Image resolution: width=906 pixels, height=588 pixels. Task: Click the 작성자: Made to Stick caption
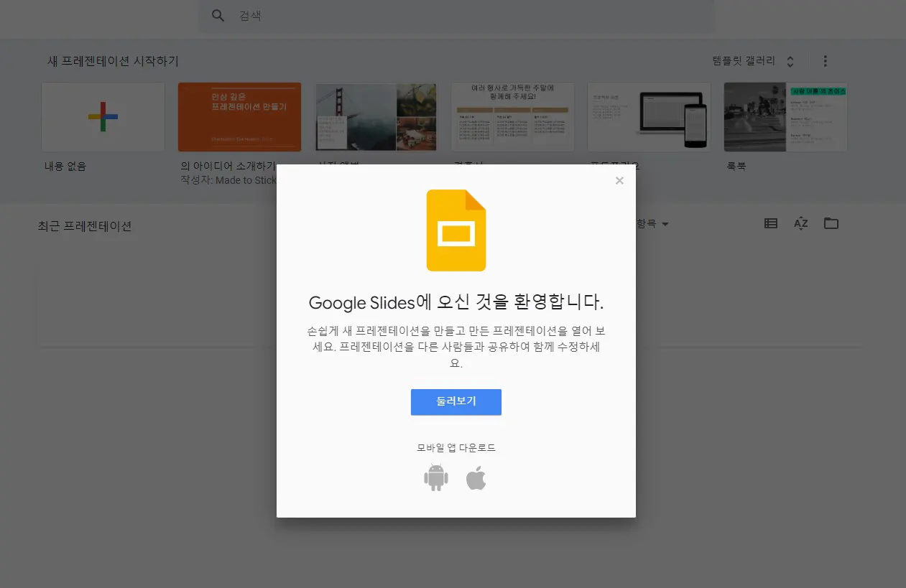228,180
